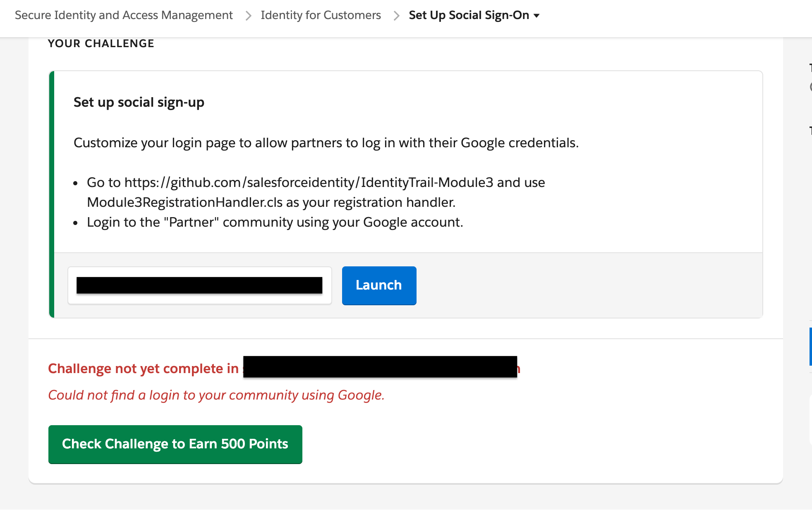This screenshot has width=812, height=529.
Task: Click chevron separator after Identity for Customers
Action: coord(396,16)
